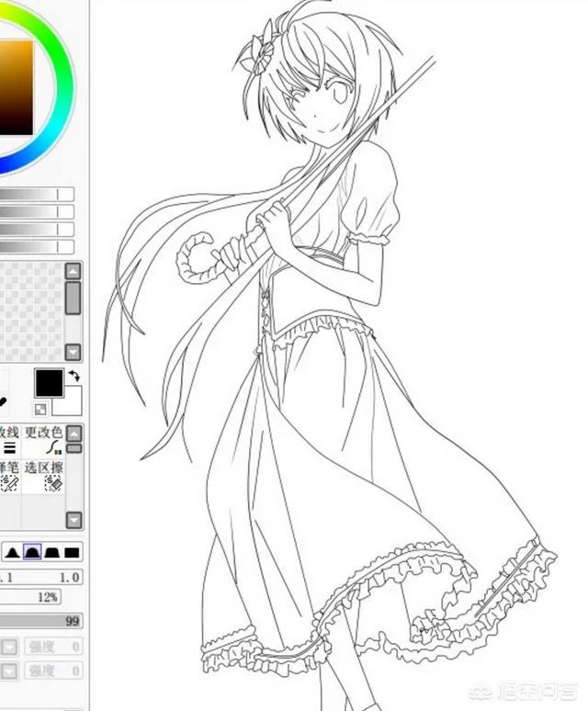Open the lower disabled texture dropdown arrow
588x711 pixels.
tap(9, 671)
